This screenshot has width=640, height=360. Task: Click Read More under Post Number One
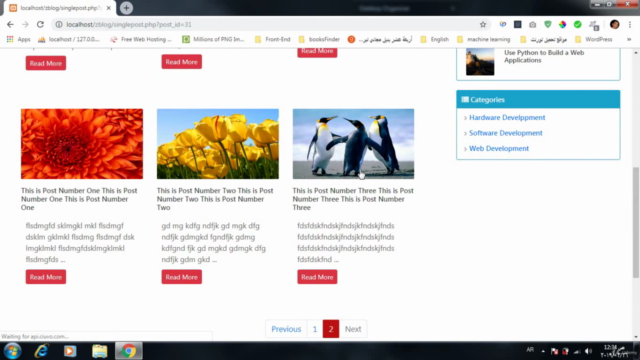46,277
